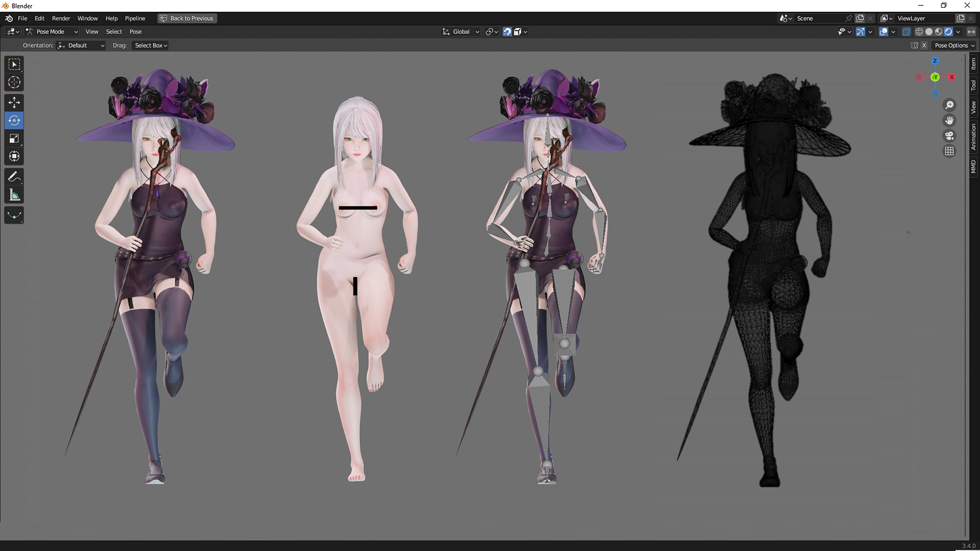Snap view to the Z axis
The height and width of the screenshot is (551, 980).
[x=935, y=61]
